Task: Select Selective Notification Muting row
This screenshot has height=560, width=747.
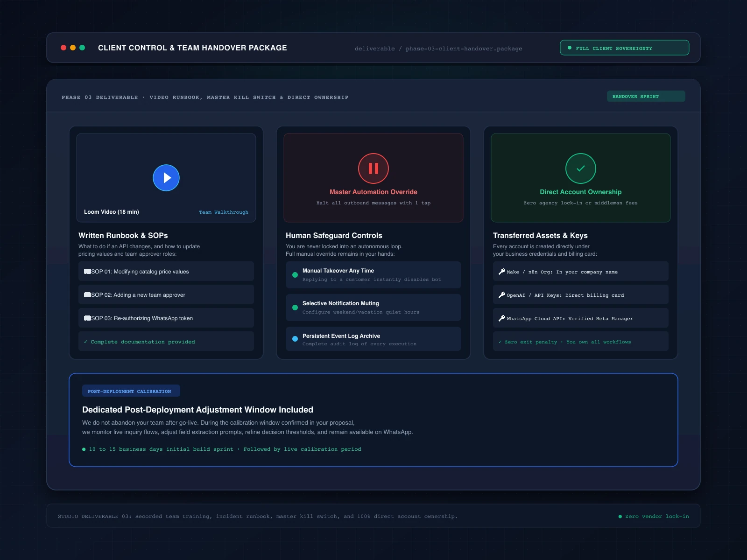Action: pyautogui.click(x=373, y=308)
